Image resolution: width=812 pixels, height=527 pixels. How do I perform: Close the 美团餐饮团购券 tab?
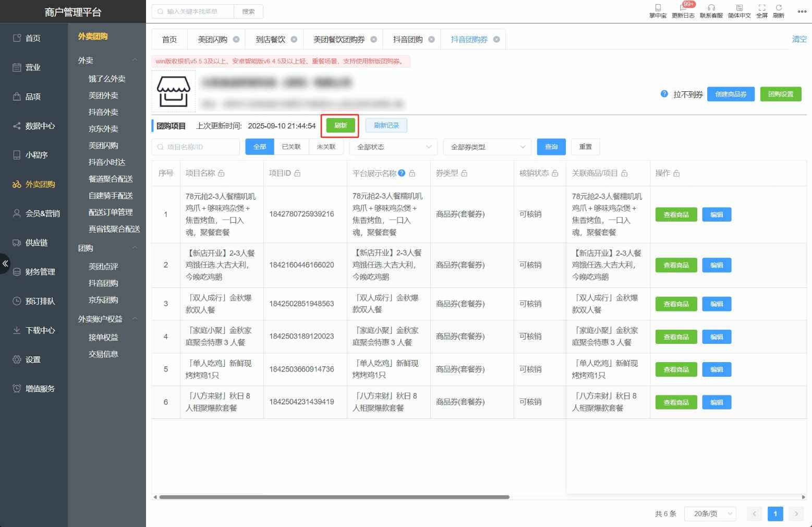pos(374,40)
